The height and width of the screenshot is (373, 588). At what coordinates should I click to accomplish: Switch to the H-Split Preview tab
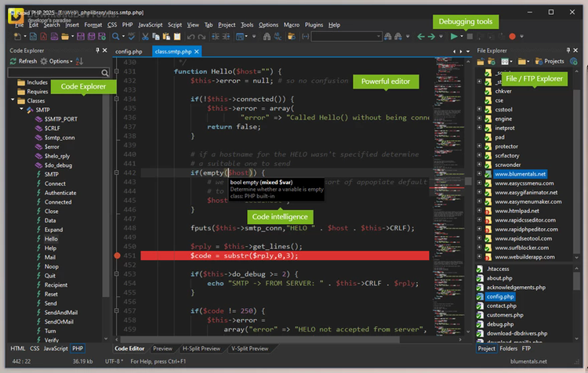[201, 349]
